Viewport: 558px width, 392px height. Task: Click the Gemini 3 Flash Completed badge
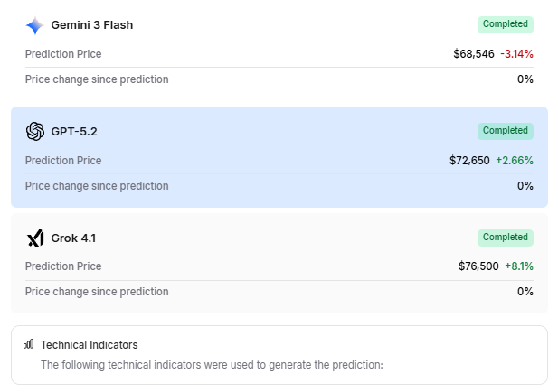(x=506, y=24)
